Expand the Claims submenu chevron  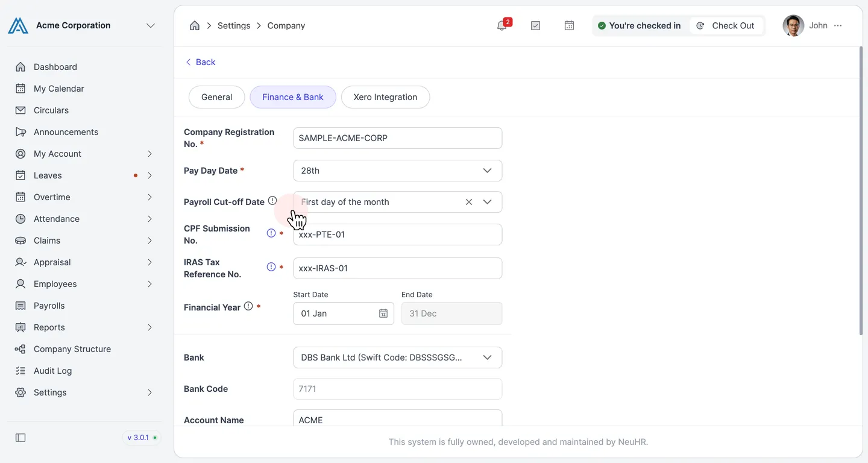point(149,241)
